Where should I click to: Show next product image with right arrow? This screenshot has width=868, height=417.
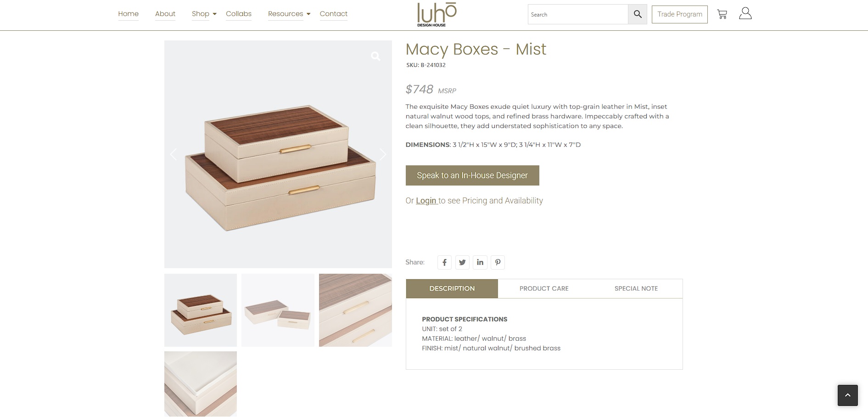tap(383, 154)
